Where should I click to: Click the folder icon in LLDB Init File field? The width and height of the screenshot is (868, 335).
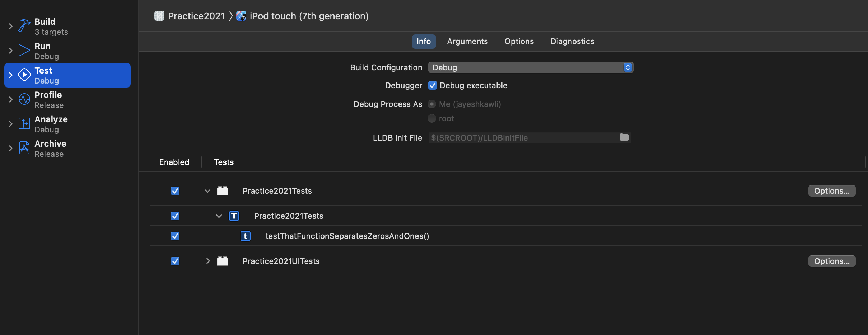[624, 137]
